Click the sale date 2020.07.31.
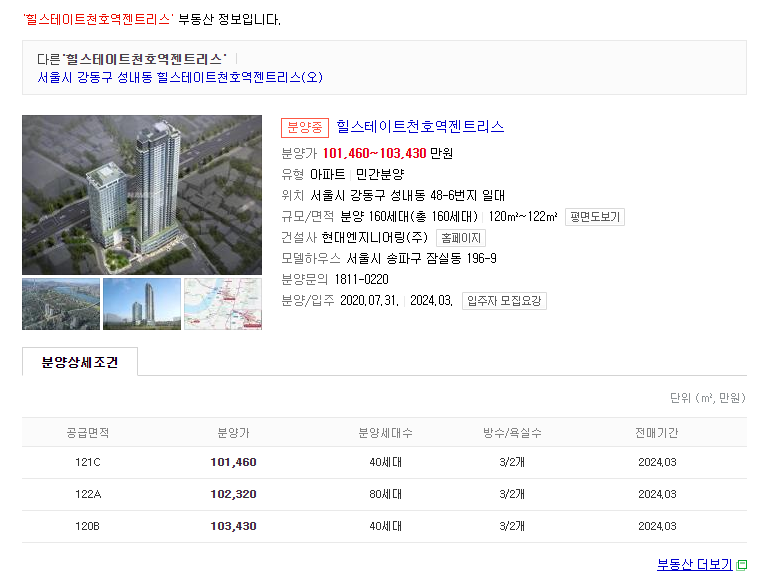Viewport: 772px width, 583px height. click(x=369, y=300)
